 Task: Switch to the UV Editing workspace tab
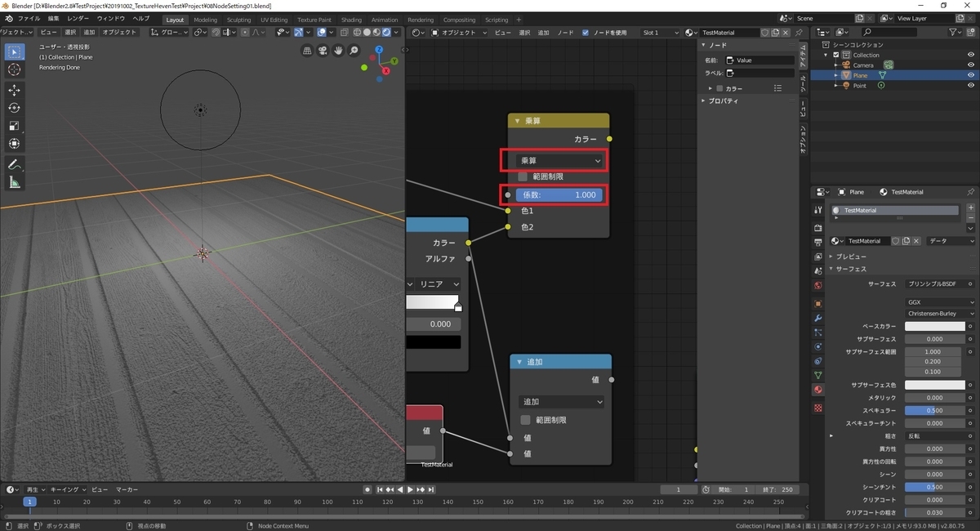(x=274, y=20)
